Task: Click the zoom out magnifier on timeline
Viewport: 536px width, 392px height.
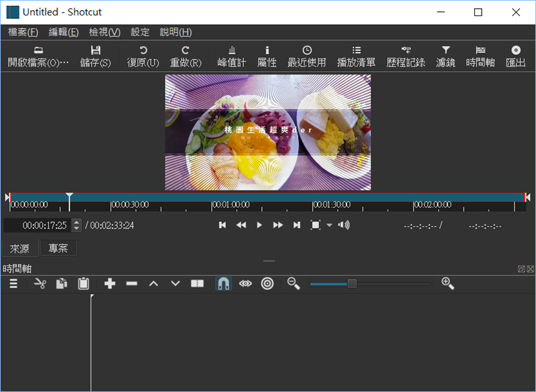Action: pyautogui.click(x=293, y=283)
